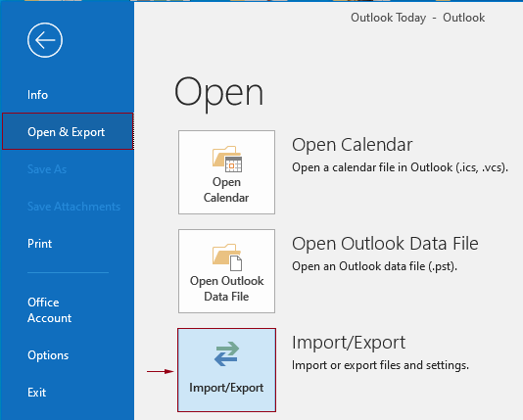The height and width of the screenshot is (420, 523).
Task: Open the Print page
Action: [x=40, y=244]
